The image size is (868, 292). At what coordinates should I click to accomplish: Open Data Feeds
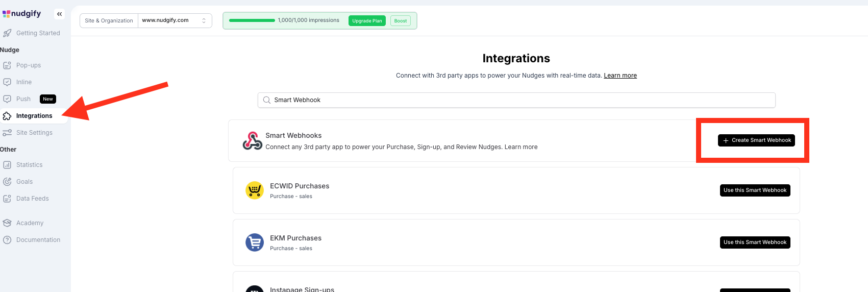point(34,199)
